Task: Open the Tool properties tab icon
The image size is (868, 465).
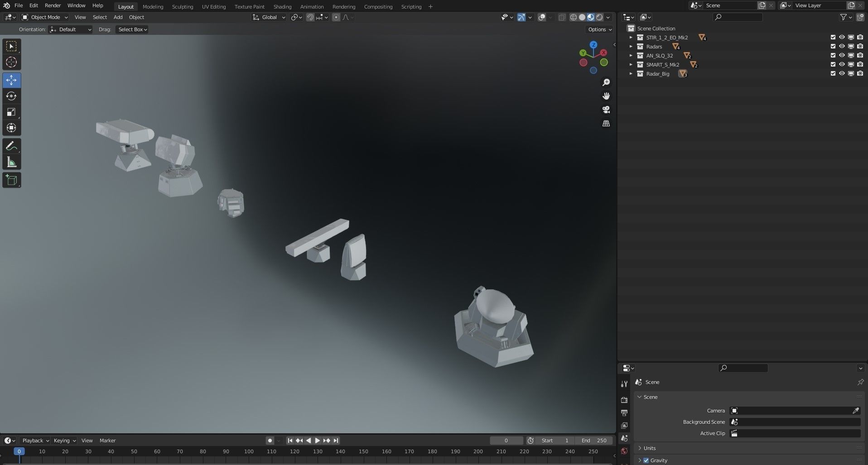Action: click(624, 384)
